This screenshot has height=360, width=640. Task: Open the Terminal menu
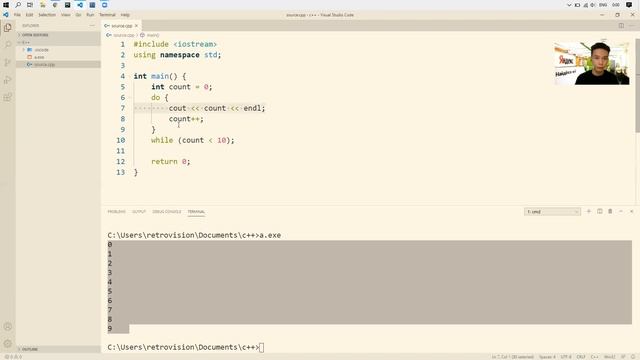[x=107, y=15]
